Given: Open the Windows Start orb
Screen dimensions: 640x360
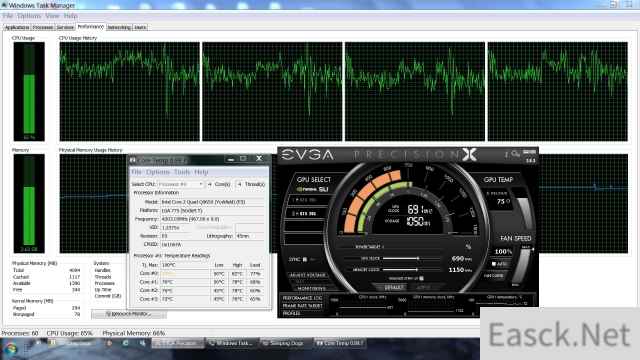Looking at the screenshot, I should [10, 349].
